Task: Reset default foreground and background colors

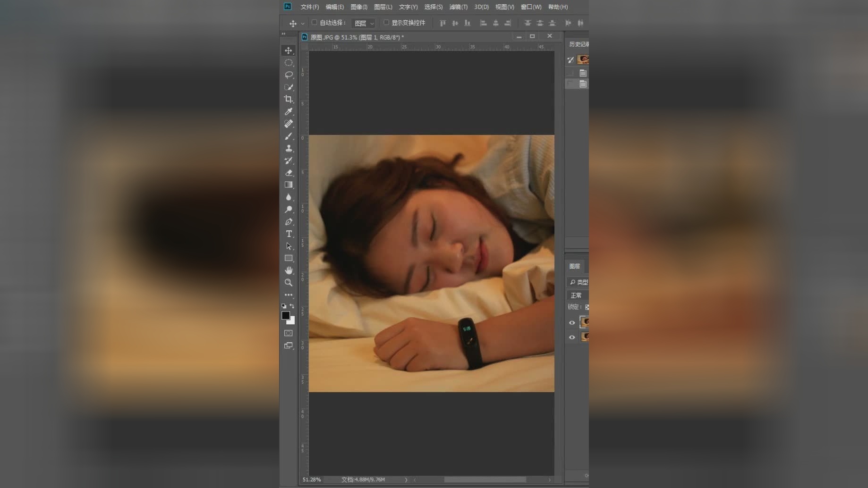Action: pyautogui.click(x=284, y=306)
